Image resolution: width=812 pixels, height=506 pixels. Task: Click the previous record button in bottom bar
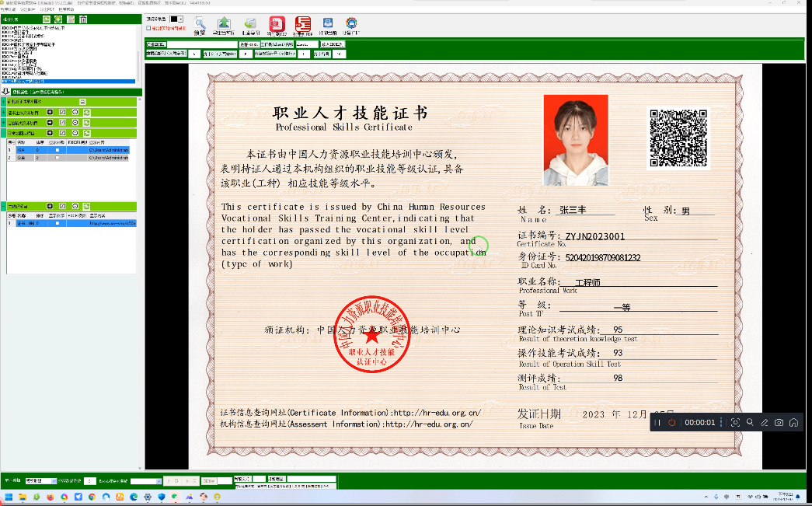173,481
